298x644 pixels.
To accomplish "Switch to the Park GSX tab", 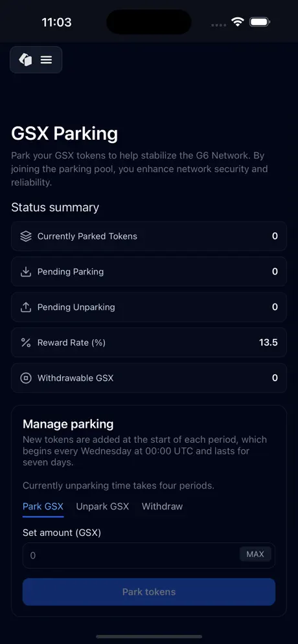I will tap(43, 506).
